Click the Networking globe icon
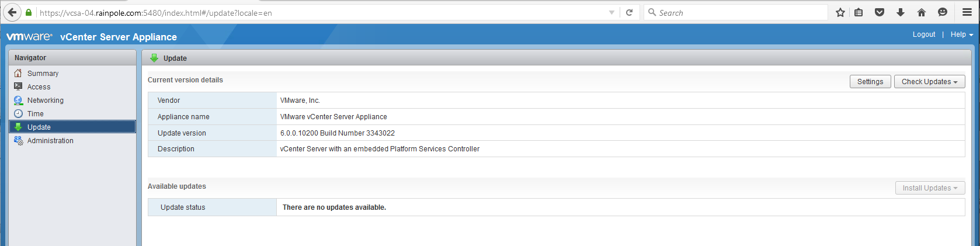The width and height of the screenshot is (980, 246). [18, 100]
